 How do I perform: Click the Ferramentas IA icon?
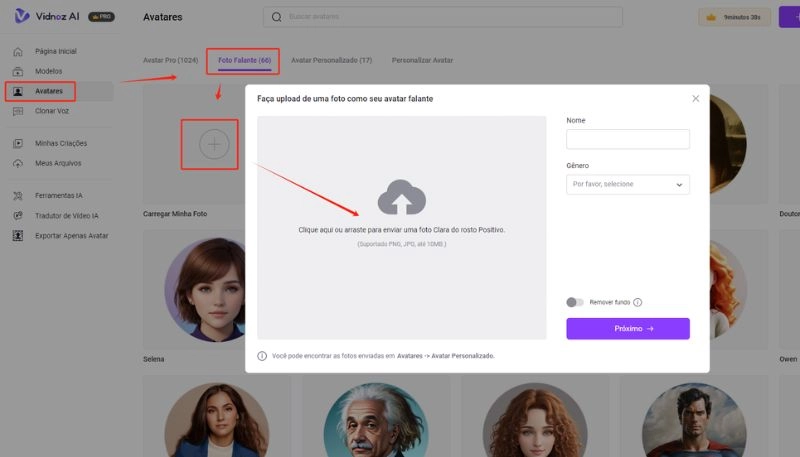tap(18, 196)
